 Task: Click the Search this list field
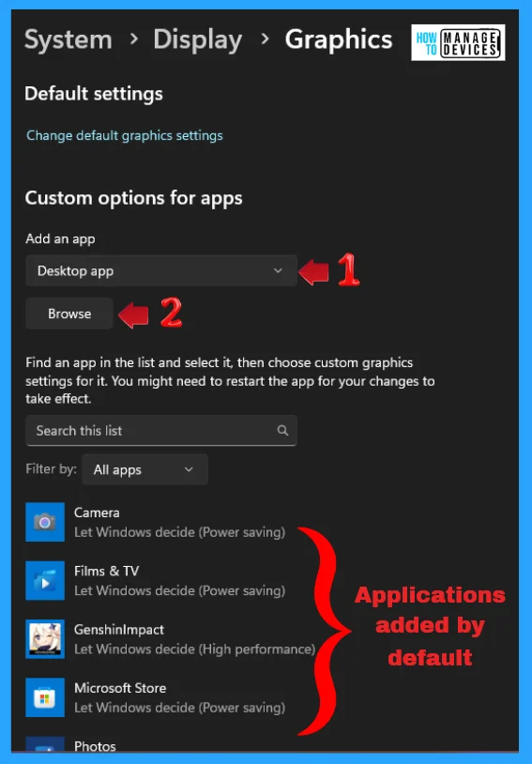tap(161, 430)
